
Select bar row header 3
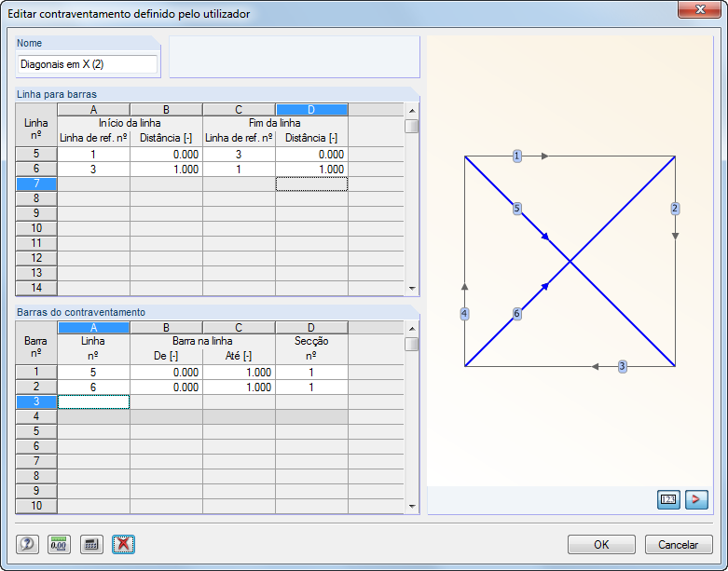pos(36,401)
